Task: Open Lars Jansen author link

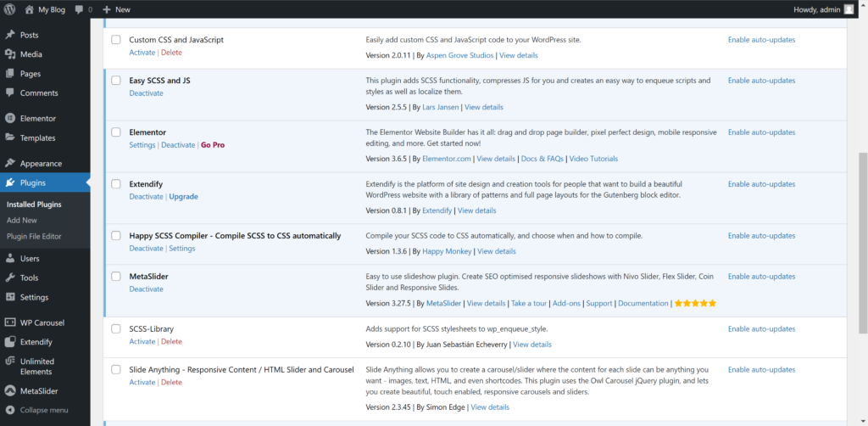Action: click(441, 107)
